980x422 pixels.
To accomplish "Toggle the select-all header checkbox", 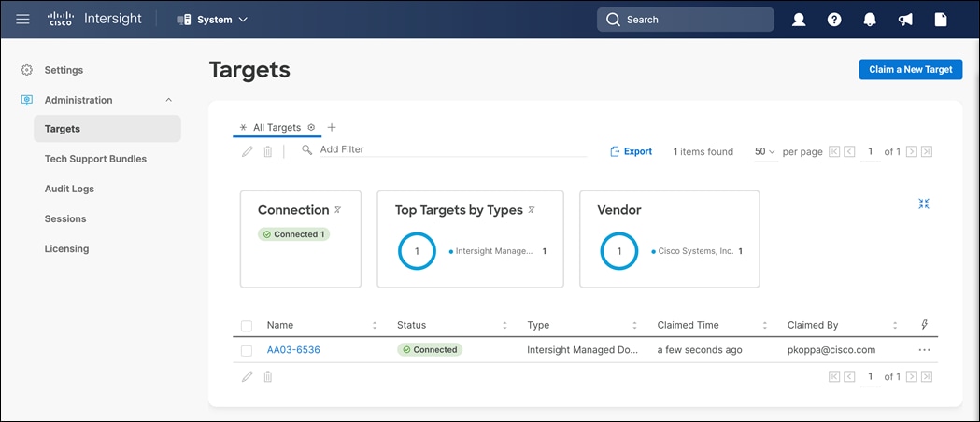I will [x=247, y=325].
